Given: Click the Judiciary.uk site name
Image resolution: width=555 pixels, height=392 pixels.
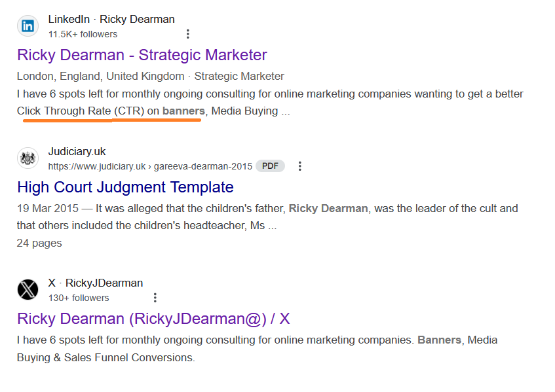Looking at the screenshot, I should pyautogui.click(x=77, y=151).
